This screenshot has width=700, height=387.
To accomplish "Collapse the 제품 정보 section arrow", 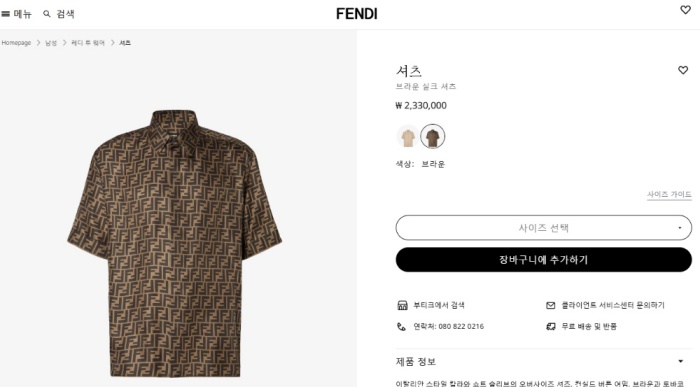I will click(680, 361).
